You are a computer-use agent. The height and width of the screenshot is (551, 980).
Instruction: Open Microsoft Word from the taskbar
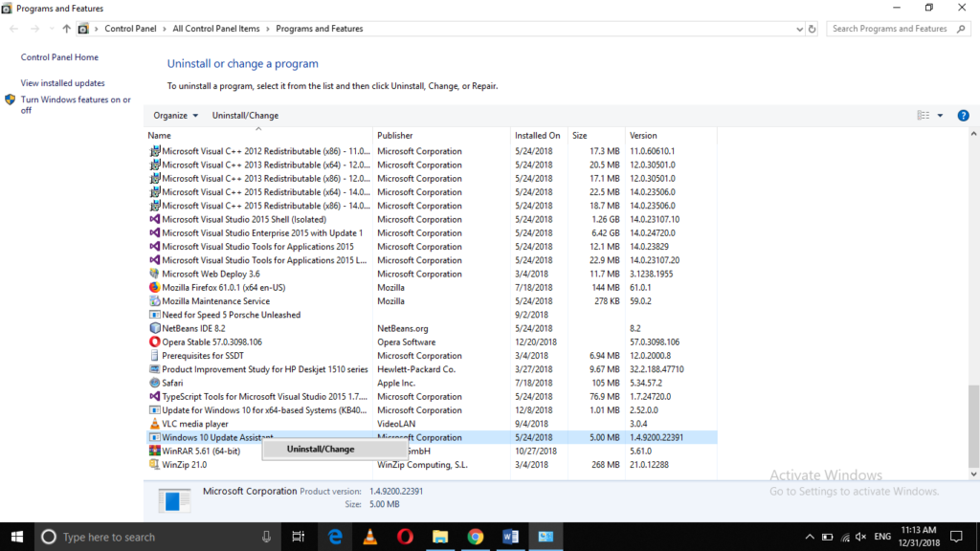click(510, 537)
